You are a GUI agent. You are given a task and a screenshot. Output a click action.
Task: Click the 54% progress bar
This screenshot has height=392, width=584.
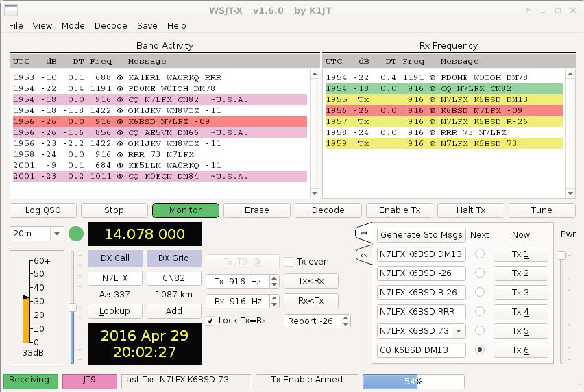413,381
